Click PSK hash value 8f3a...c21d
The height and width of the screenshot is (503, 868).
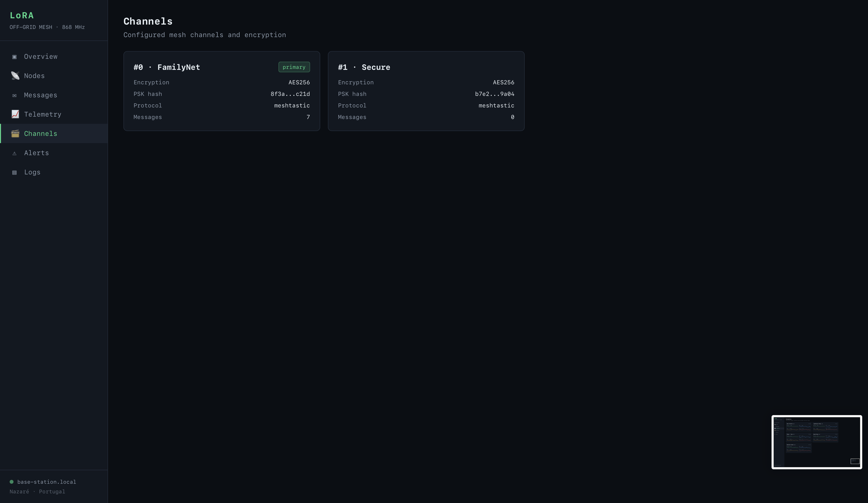tap(290, 94)
